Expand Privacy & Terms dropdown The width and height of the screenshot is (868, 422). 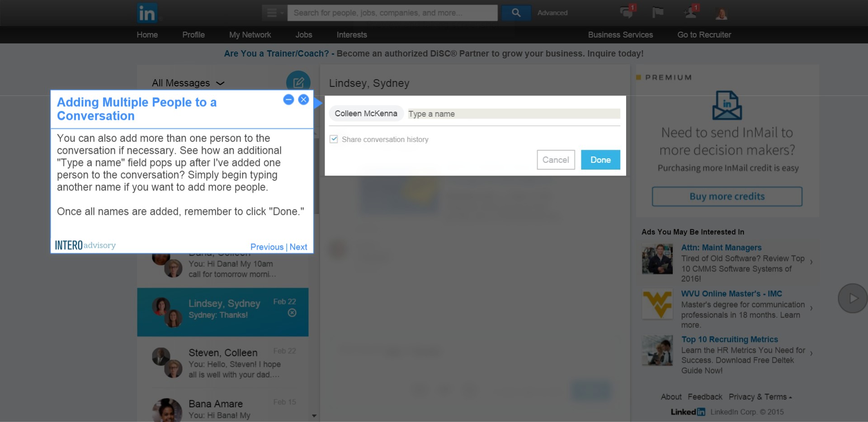coord(760,397)
